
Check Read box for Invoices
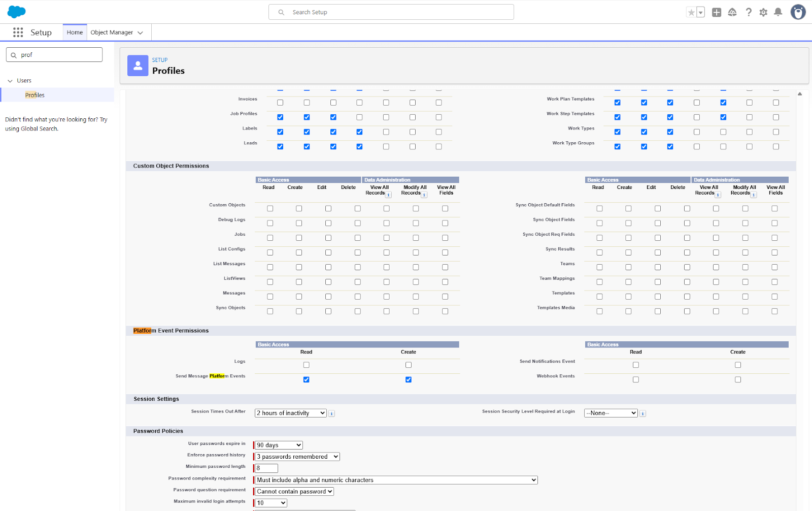280,103
